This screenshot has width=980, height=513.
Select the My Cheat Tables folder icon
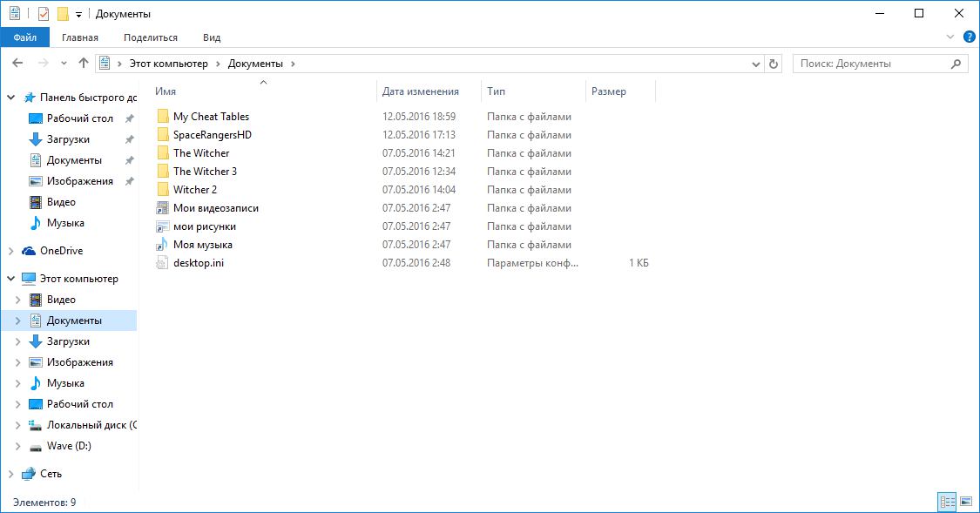coord(163,116)
